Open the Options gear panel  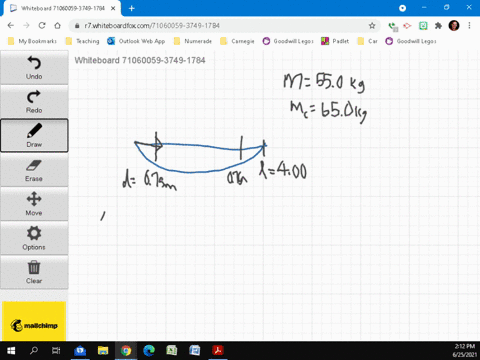click(34, 238)
